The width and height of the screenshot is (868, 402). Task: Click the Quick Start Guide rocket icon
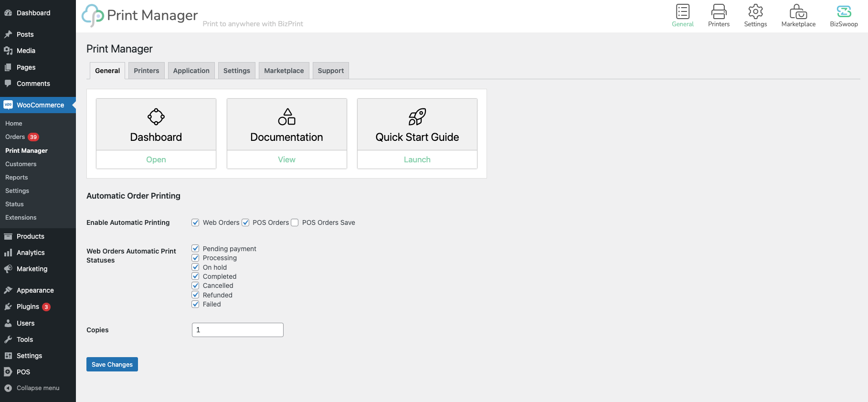click(417, 116)
